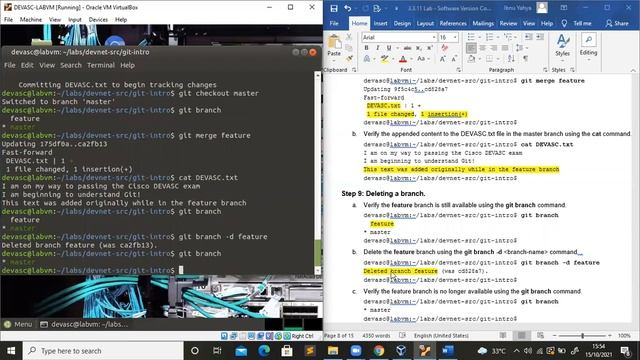640x360 pixels.
Task: Align text left
Action: point(471,48)
